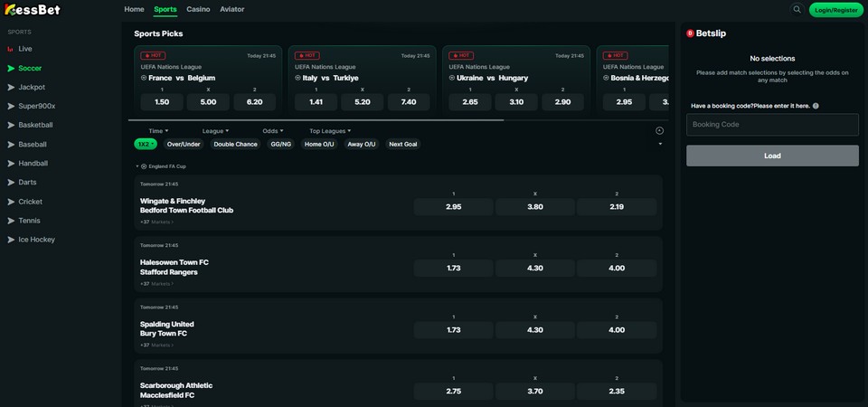Pick draw odds 3.80 Wingate vs Bedford
868x407 pixels.
tap(535, 206)
